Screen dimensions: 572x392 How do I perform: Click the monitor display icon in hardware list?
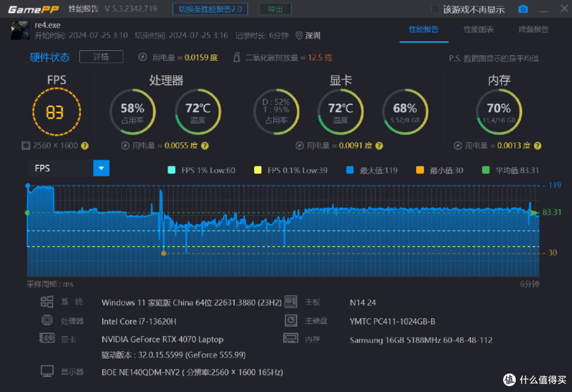47,371
